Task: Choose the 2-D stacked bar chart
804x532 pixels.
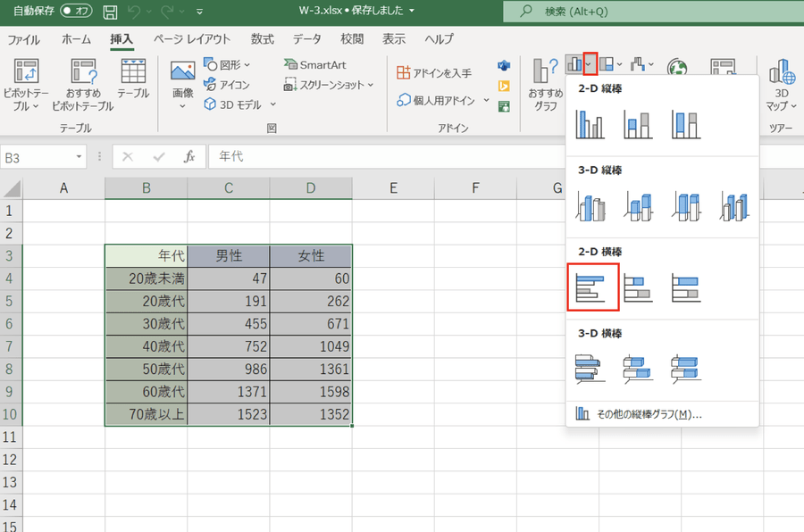Action: pos(638,287)
